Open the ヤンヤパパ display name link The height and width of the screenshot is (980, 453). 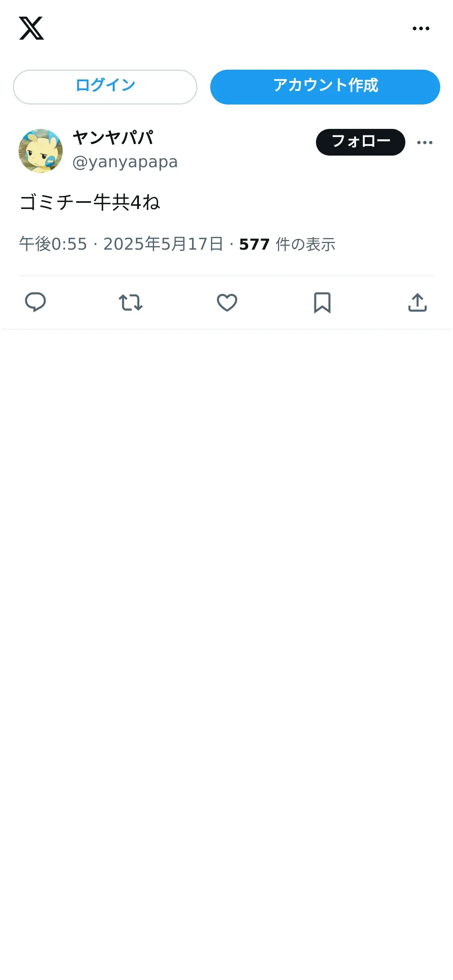(113, 138)
